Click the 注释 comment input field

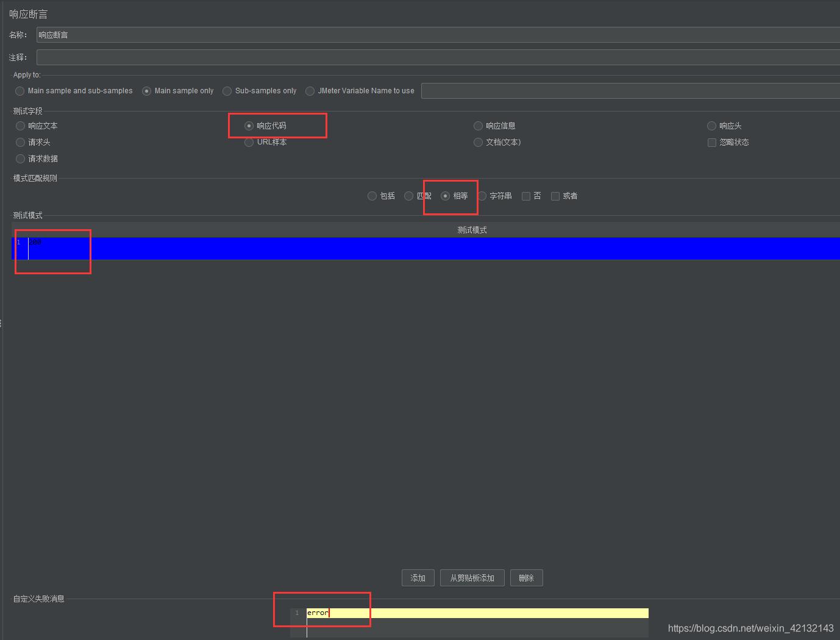(438, 57)
